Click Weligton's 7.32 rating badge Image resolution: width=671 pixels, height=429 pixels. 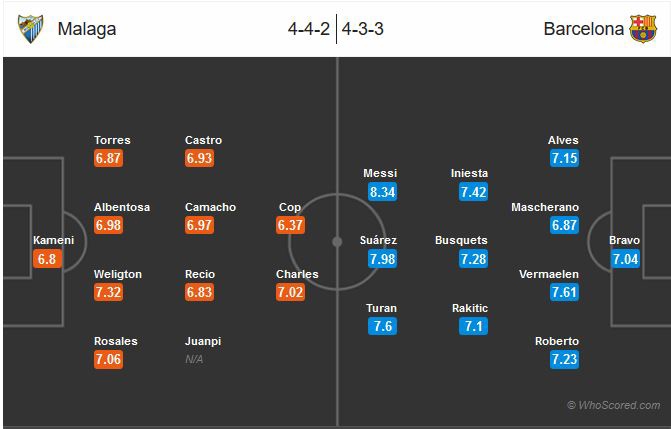(108, 292)
